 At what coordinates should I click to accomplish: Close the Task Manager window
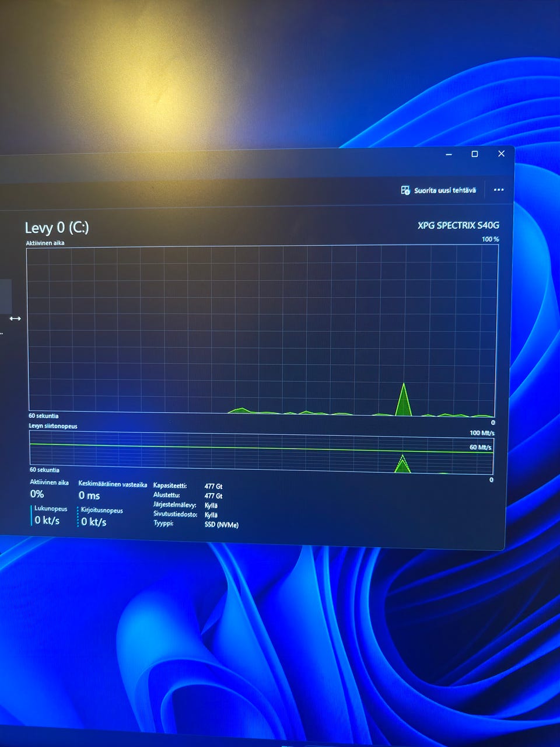(501, 153)
